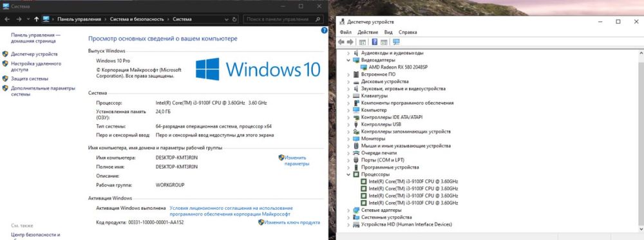Image resolution: width=644 pixels, height=240 pixels.
Task: Click the Очереди печати printer icon
Action: pyautogui.click(x=357, y=153)
